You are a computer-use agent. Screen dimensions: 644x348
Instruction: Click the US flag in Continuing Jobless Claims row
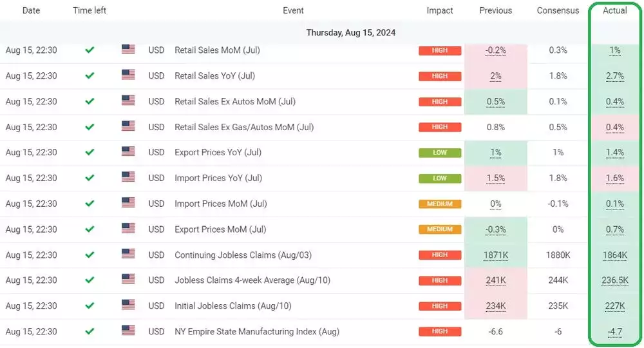[128, 255]
